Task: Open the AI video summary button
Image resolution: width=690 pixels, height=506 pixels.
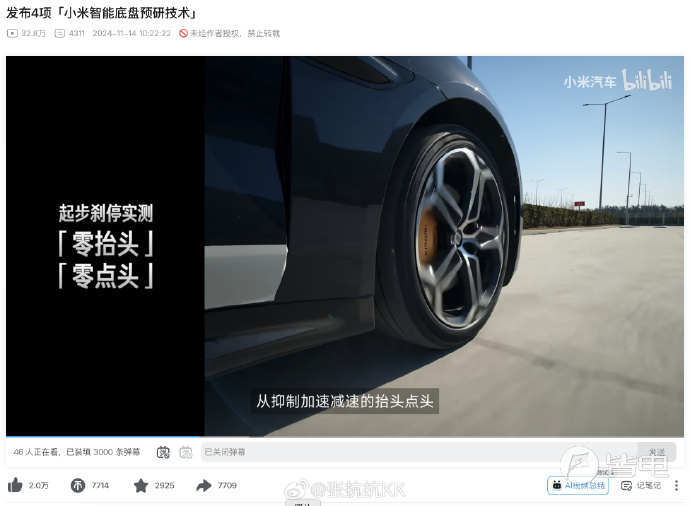Action: (x=578, y=485)
